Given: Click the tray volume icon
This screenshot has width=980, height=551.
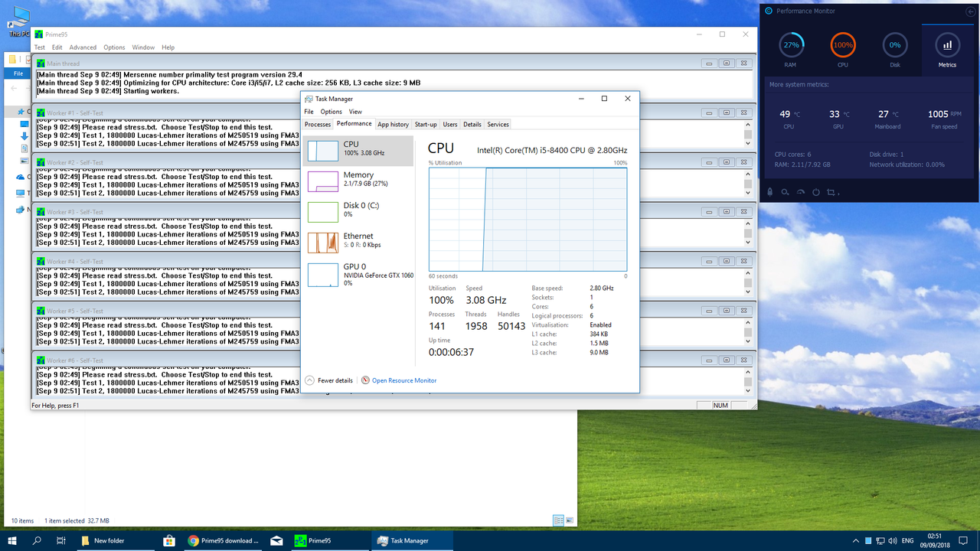Looking at the screenshot, I should pos(893,540).
